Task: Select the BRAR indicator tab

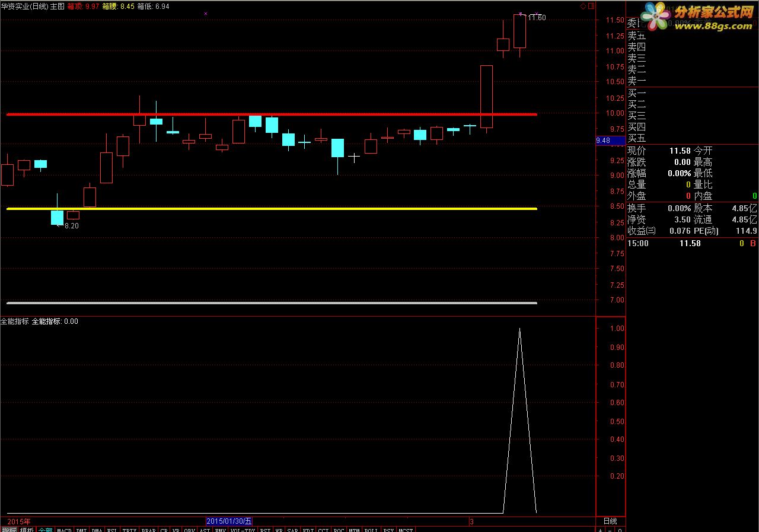Action: tap(149, 529)
